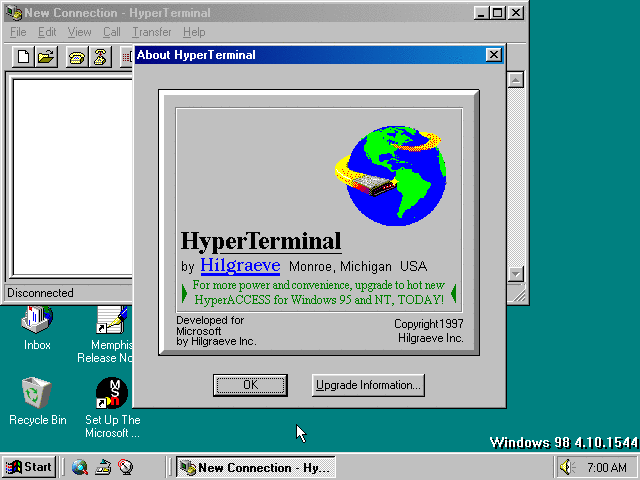Click the volume speaker tray icon
640x480 pixels.
566,467
